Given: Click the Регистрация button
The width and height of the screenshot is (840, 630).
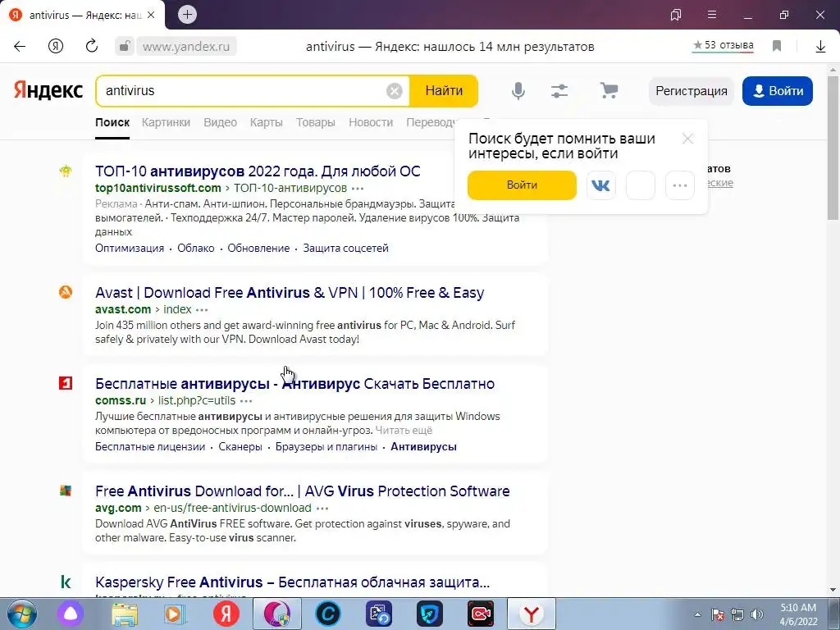Looking at the screenshot, I should pos(692,91).
